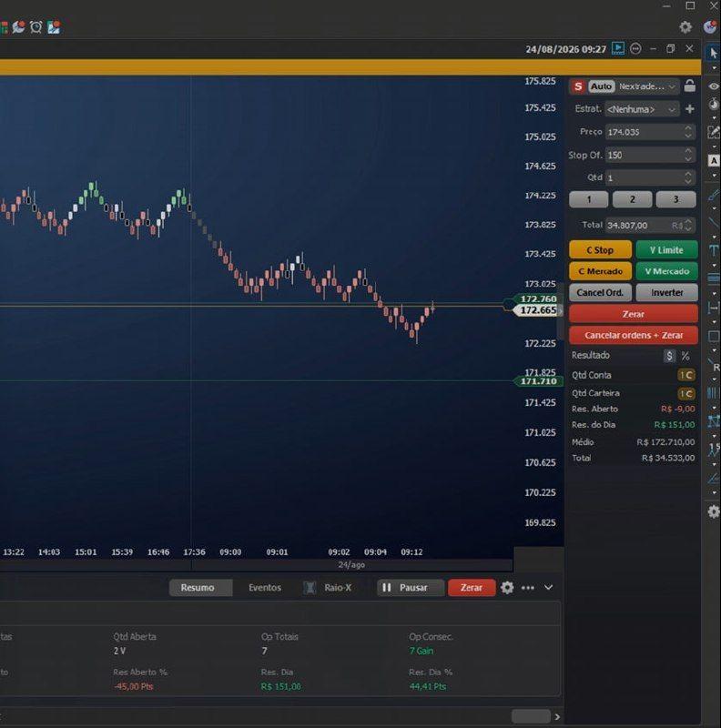Click the Stop Of. stepper arrows
Screen dimensions: 721x728
point(688,155)
